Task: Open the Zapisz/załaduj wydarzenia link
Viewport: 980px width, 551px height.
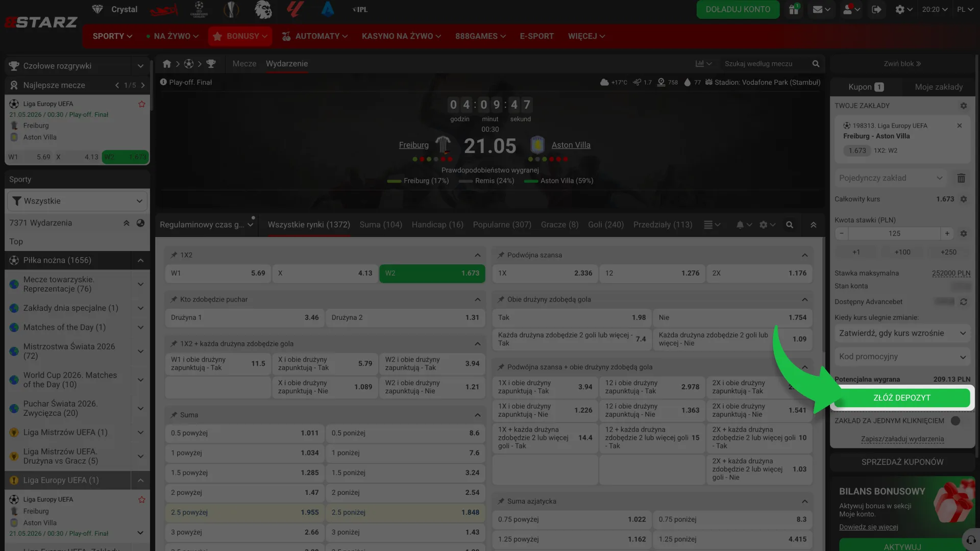Action: tap(902, 439)
